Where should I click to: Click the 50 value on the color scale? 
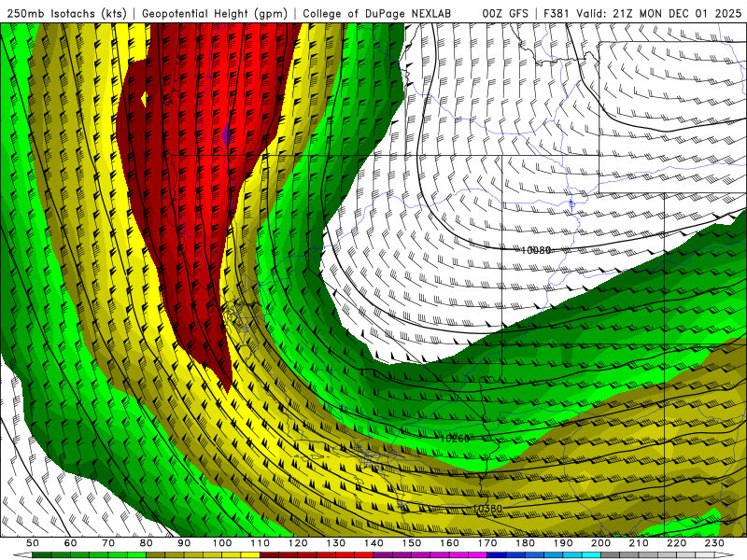[33, 543]
